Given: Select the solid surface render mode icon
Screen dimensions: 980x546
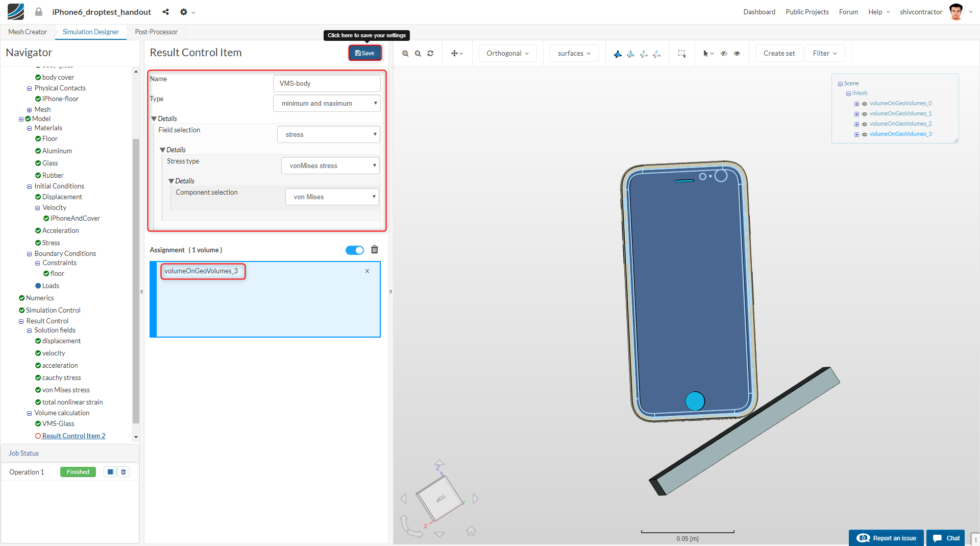Looking at the screenshot, I should coord(618,54).
